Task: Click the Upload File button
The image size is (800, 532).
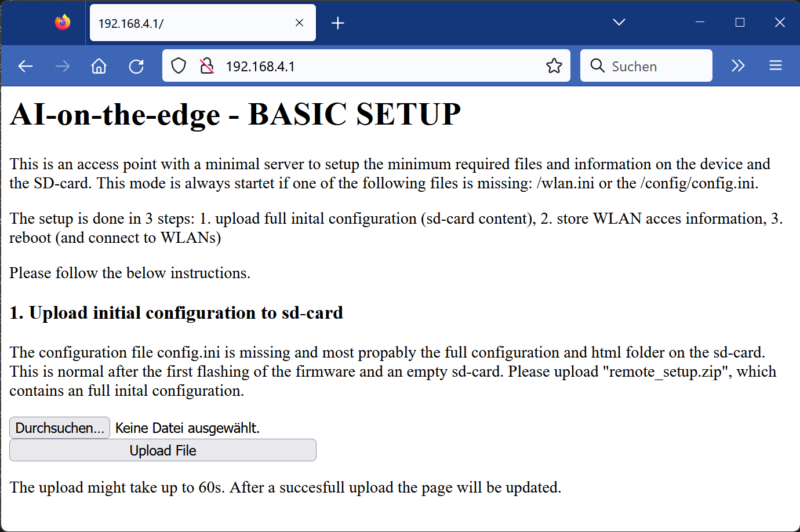Action: coord(163,450)
